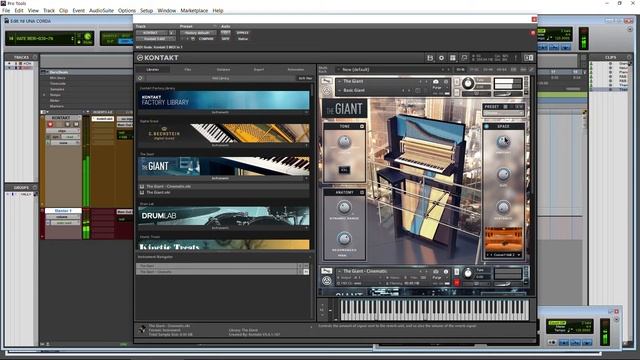Open the Preset dropdown in The Giant
This screenshot has width=640, height=360.
coord(503,113)
